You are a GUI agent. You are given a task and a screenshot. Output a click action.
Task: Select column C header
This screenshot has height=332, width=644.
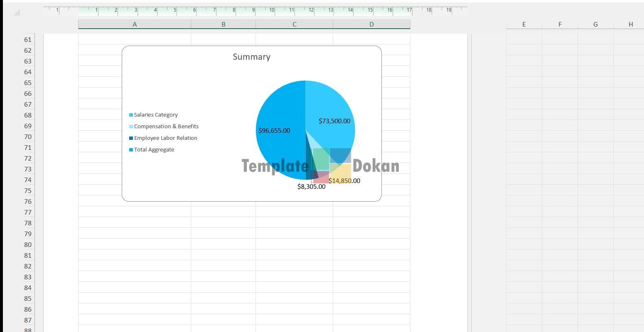[x=294, y=24]
